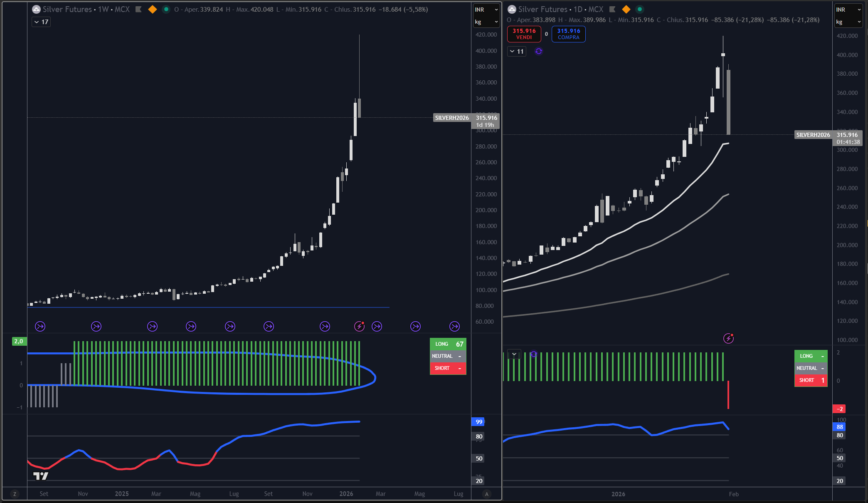Screen dimensions: 868x503
Task: Click the red-dotted lightning marker on the weekly timeline
Action: click(360, 326)
